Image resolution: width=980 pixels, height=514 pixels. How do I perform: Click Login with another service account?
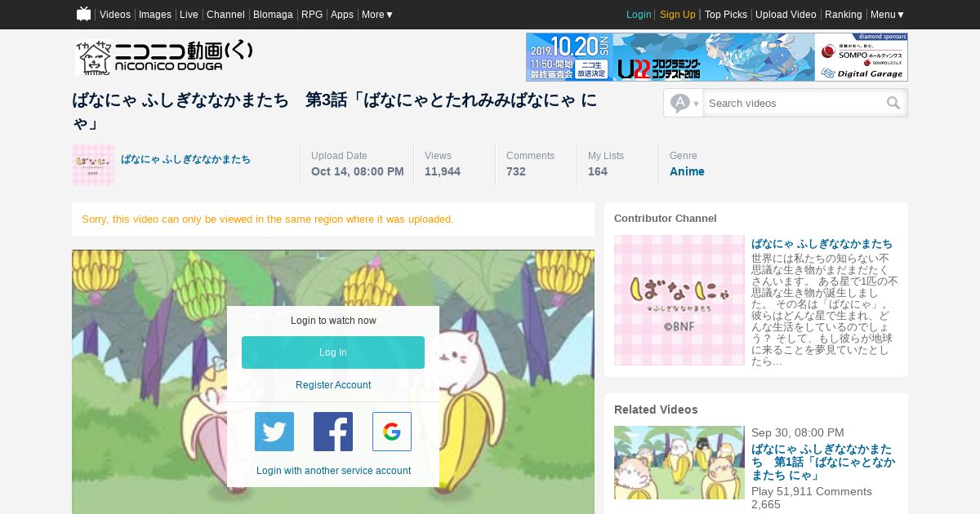click(x=333, y=471)
